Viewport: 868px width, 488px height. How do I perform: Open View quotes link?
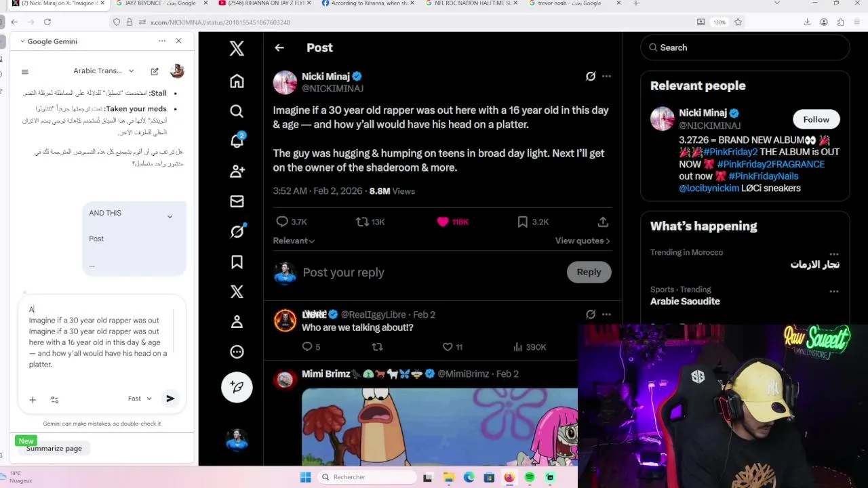pyautogui.click(x=583, y=241)
